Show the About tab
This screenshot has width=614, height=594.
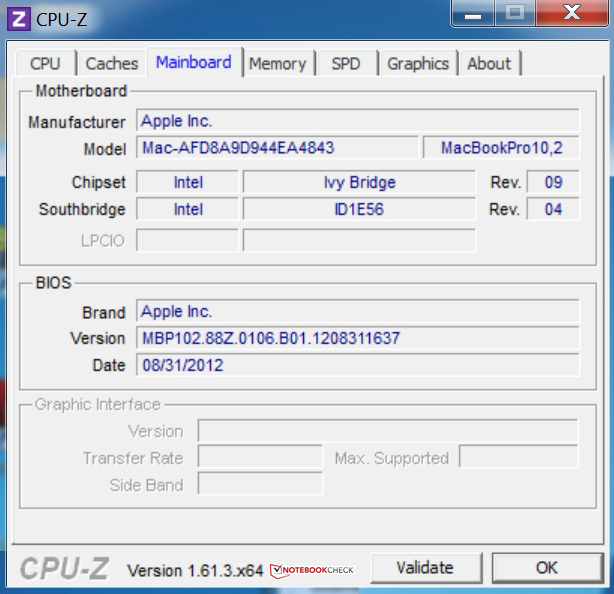click(489, 63)
